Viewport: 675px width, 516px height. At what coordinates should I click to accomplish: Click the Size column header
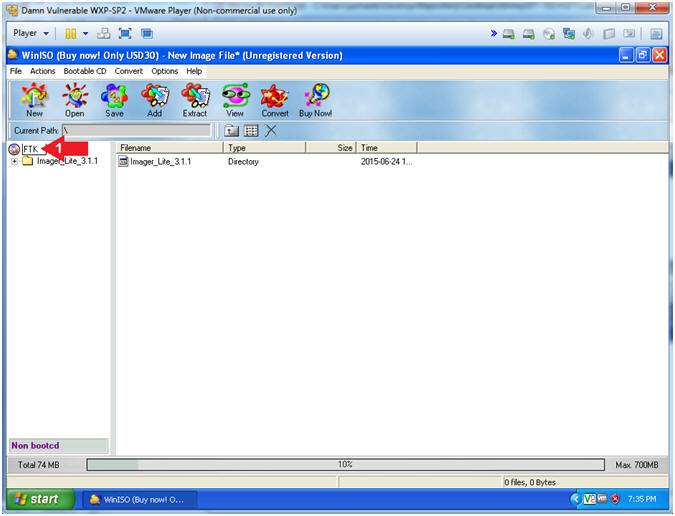click(x=331, y=148)
